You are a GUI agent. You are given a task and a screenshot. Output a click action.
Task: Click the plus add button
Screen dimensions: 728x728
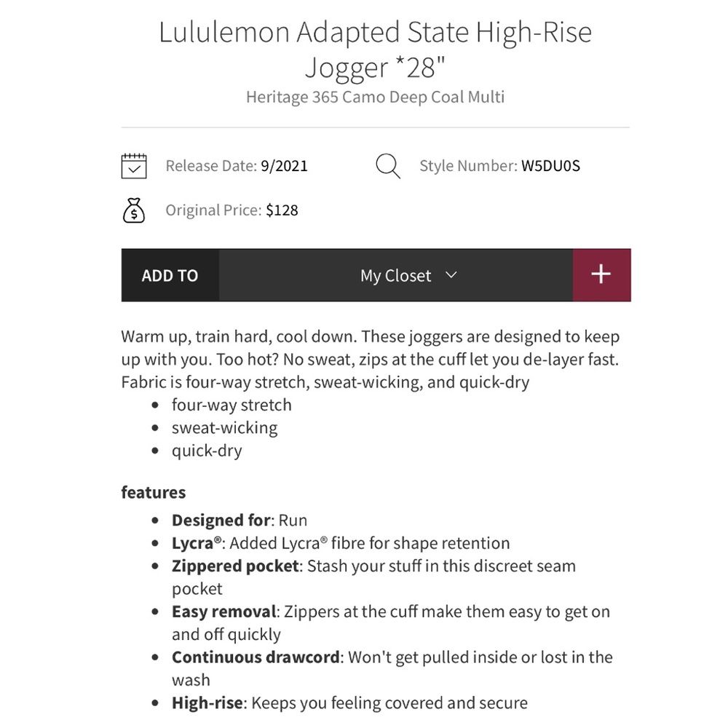coord(601,275)
